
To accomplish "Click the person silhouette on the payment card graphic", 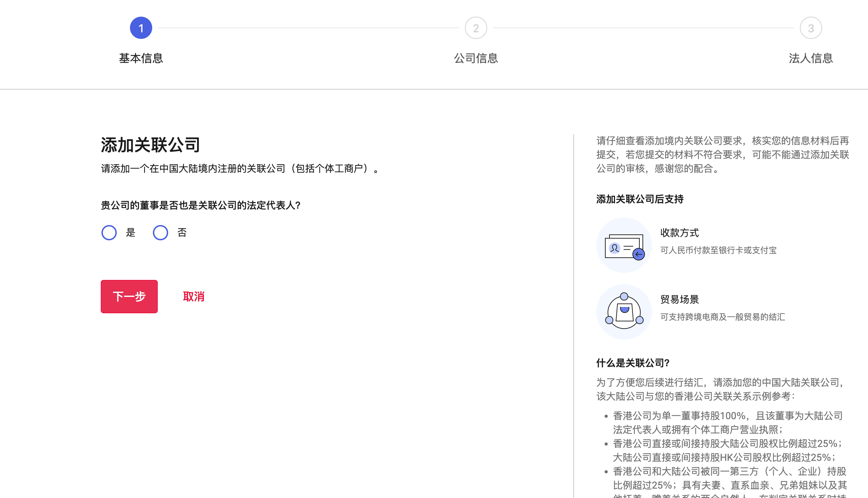I will (x=615, y=248).
